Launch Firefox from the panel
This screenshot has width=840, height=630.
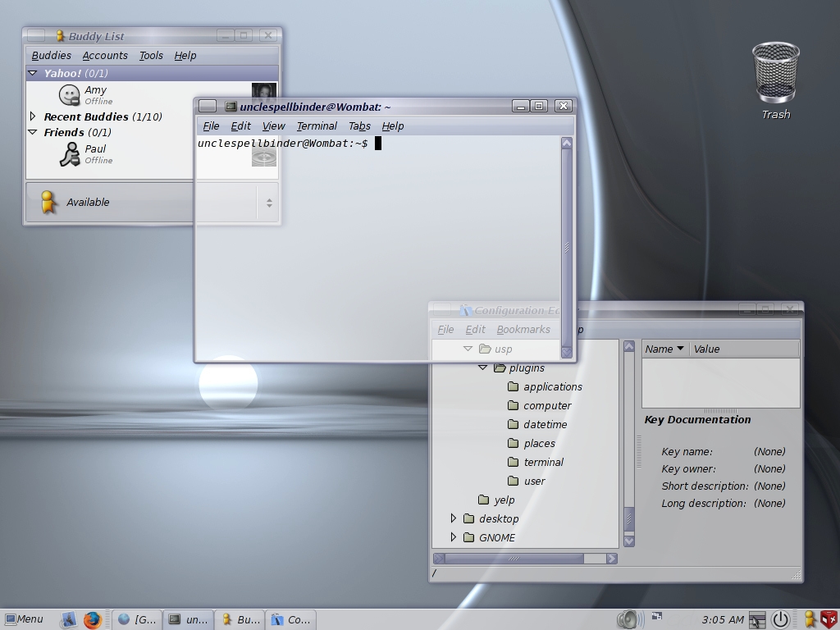click(x=92, y=619)
